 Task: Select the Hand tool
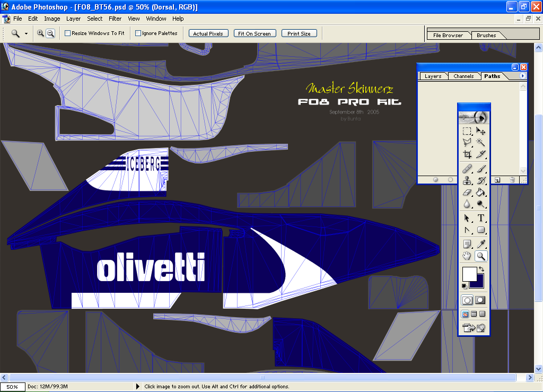coord(467,256)
